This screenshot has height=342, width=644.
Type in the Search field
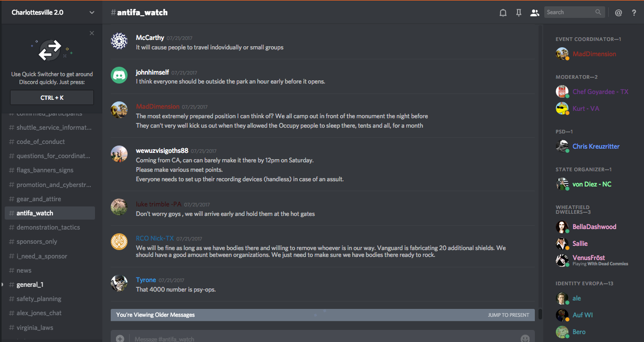[x=569, y=12]
